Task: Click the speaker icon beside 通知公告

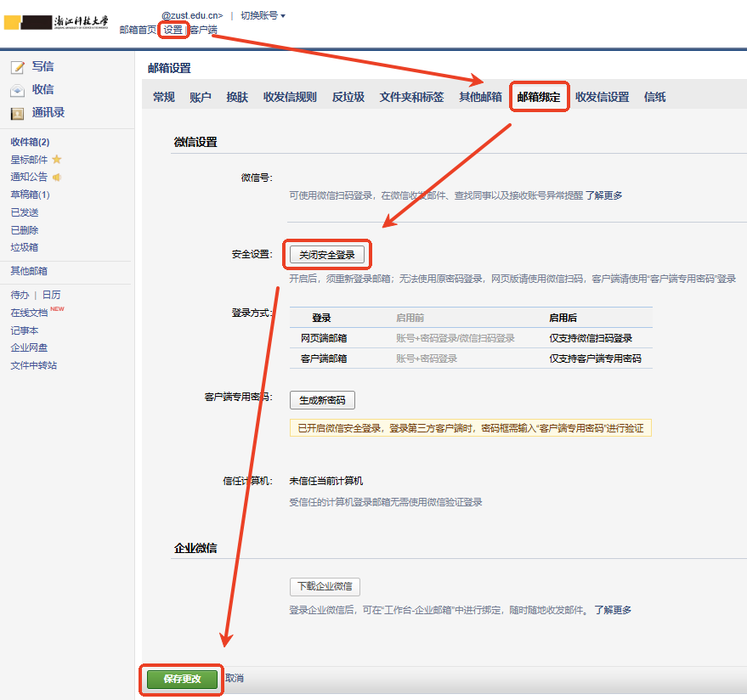Action: coord(57,178)
